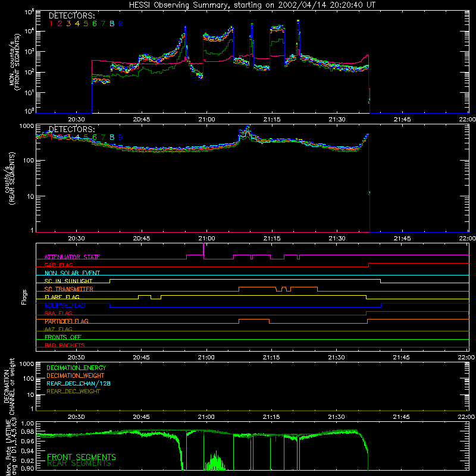
Task: Click the "ECLIPSE_FLAG" flag label
Action: click(x=65, y=305)
